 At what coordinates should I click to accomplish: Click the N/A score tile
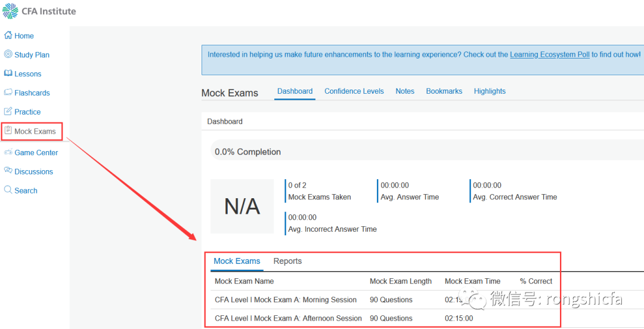242,206
